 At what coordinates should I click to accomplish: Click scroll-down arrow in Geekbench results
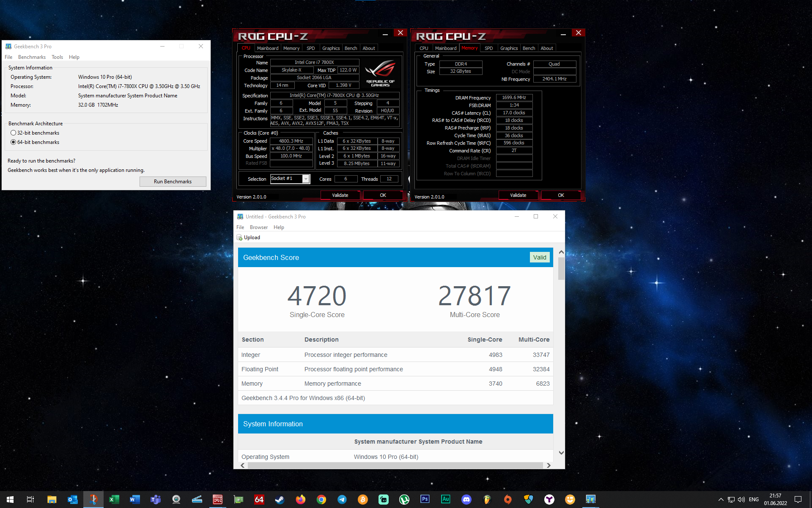pyautogui.click(x=561, y=453)
